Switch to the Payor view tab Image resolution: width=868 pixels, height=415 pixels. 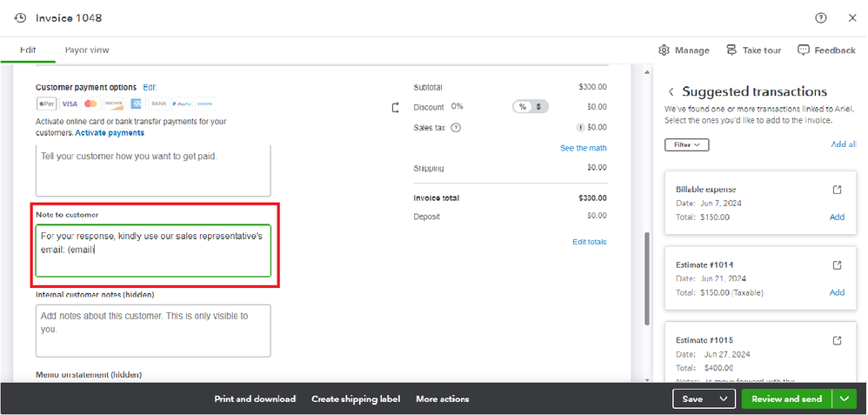[x=87, y=50]
